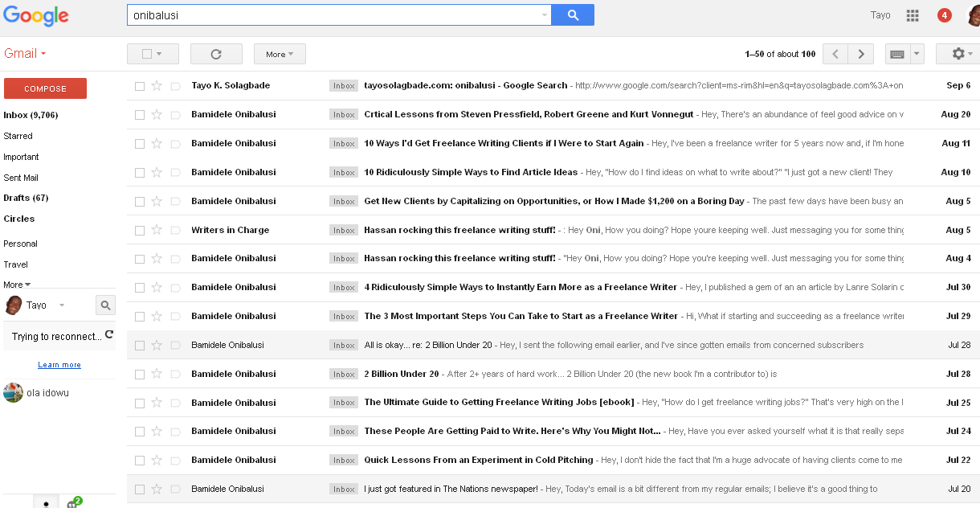The image size is (980, 508).
Task: Click the Tayo name at the top right
Action: tap(880, 15)
